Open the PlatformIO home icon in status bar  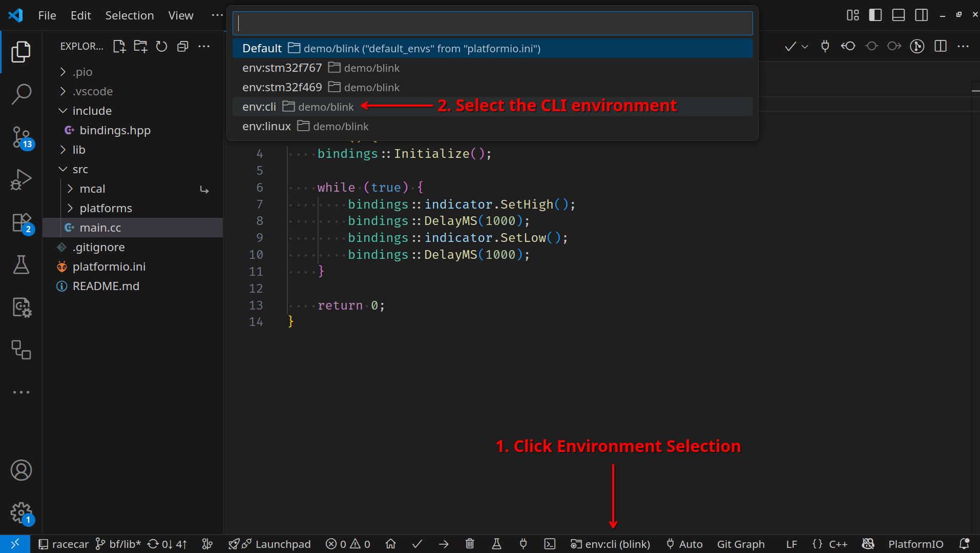pos(391,544)
